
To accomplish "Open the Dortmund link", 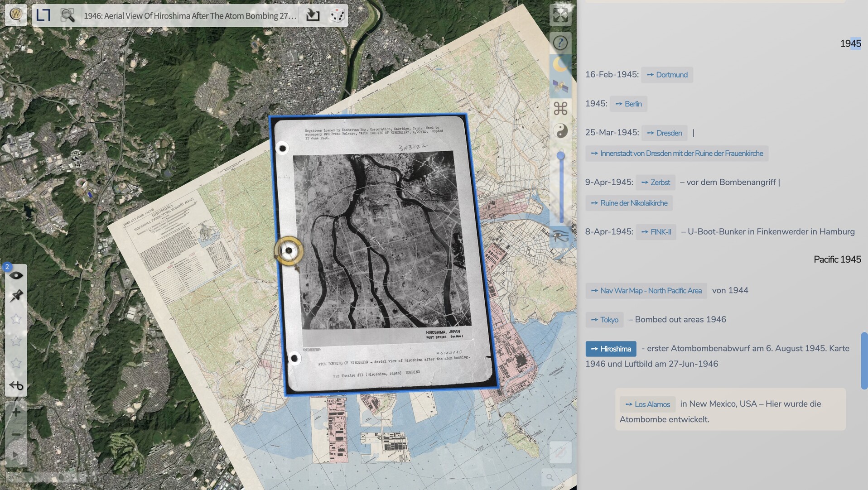I will pyautogui.click(x=667, y=75).
